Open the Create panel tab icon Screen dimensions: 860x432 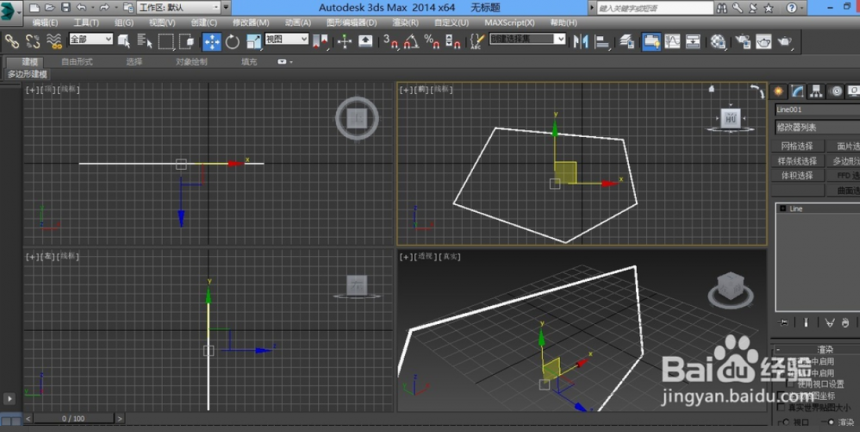(778, 92)
